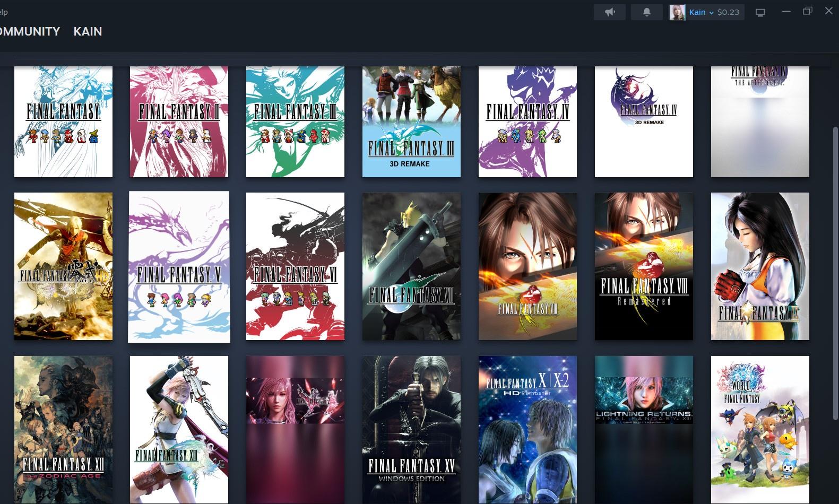Open Final Fantasy IV The After Years
Image resolution: width=839 pixels, height=504 pixels.
[x=760, y=121]
